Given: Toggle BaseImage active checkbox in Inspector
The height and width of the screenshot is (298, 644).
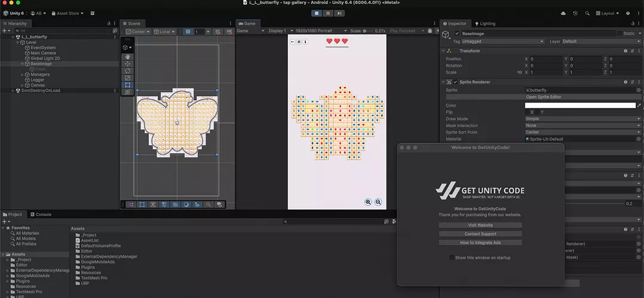Looking at the screenshot, I should (x=457, y=34).
